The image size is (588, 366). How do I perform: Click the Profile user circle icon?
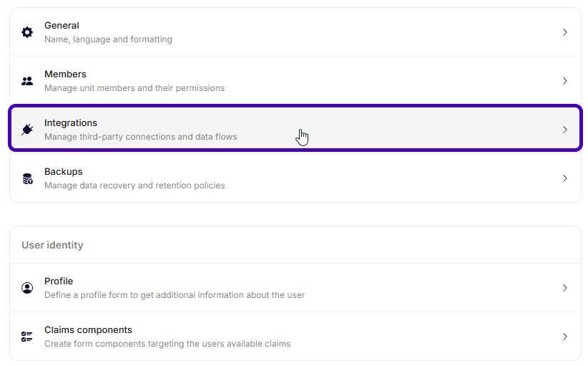coord(27,288)
